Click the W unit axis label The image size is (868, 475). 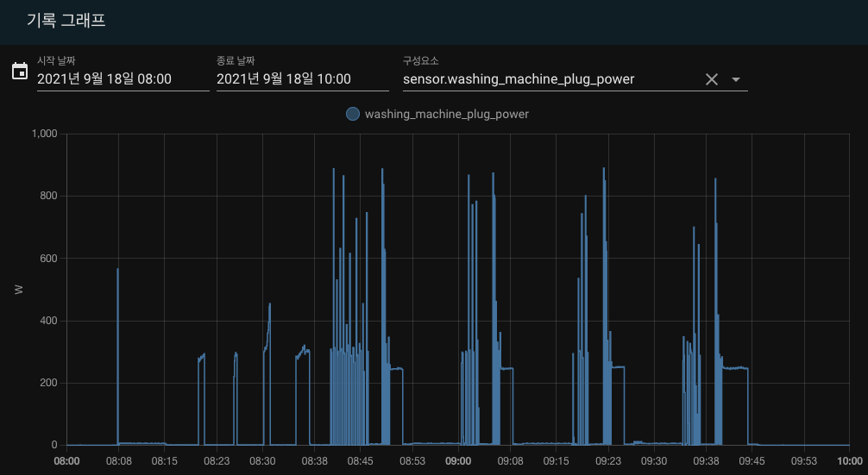point(19,289)
